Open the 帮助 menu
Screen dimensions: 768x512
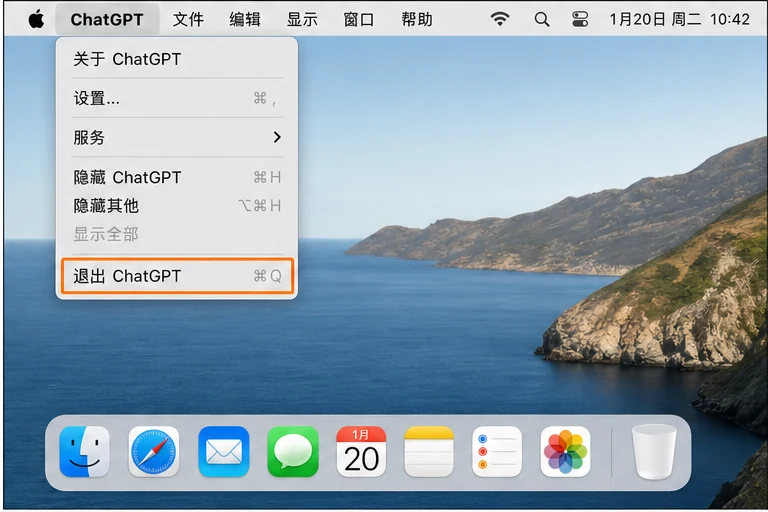tap(417, 20)
